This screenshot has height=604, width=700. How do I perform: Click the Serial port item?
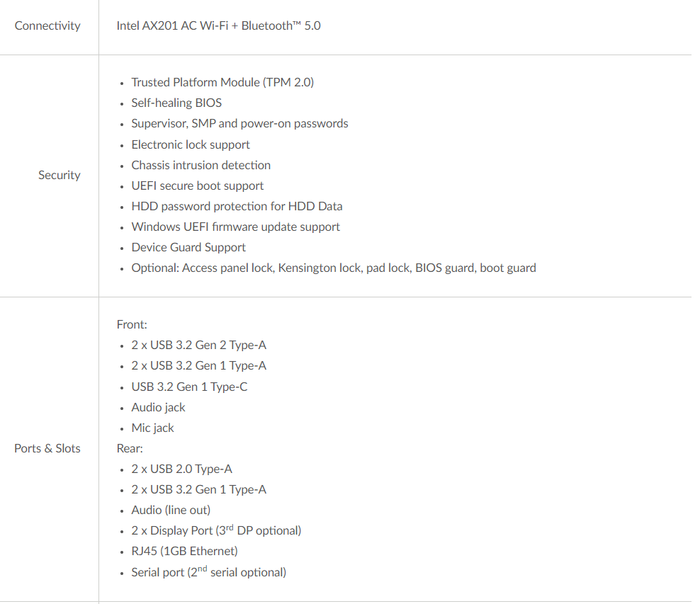tap(209, 572)
